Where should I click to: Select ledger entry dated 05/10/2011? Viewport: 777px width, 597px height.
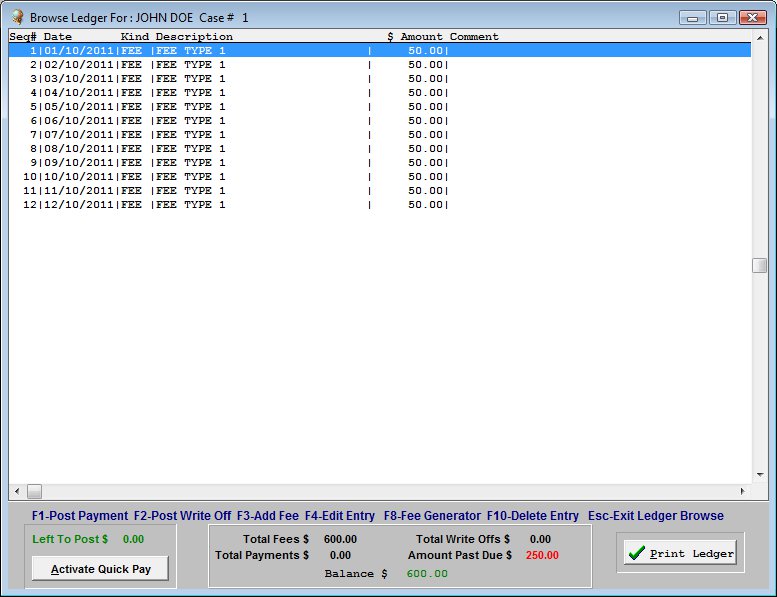pyautogui.click(x=380, y=107)
